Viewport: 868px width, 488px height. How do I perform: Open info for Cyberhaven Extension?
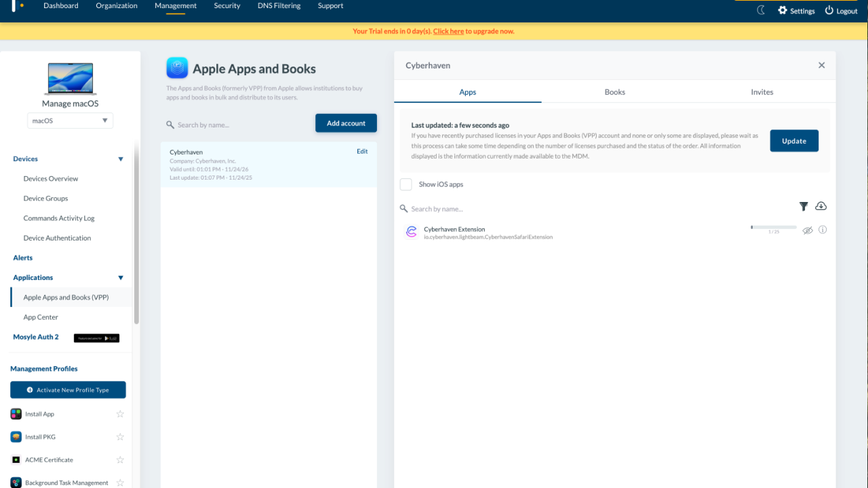823,230
